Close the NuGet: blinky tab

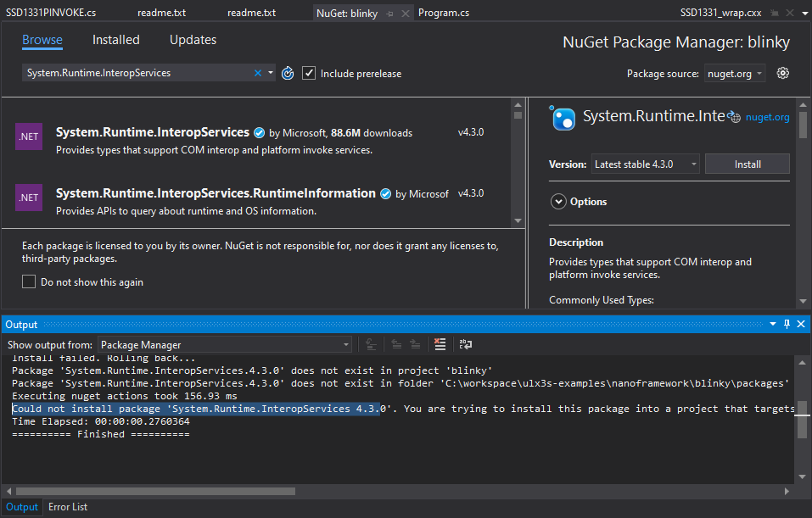pos(406,14)
